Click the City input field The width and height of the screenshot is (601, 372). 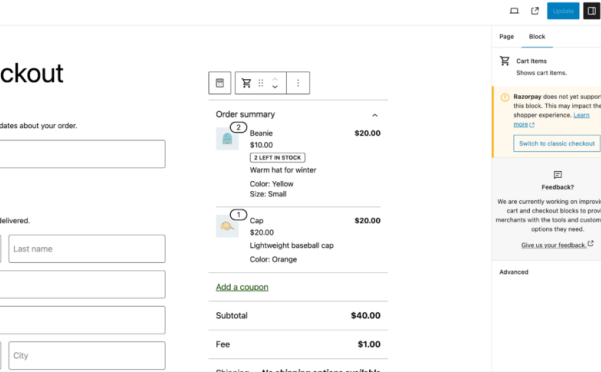click(87, 356)
